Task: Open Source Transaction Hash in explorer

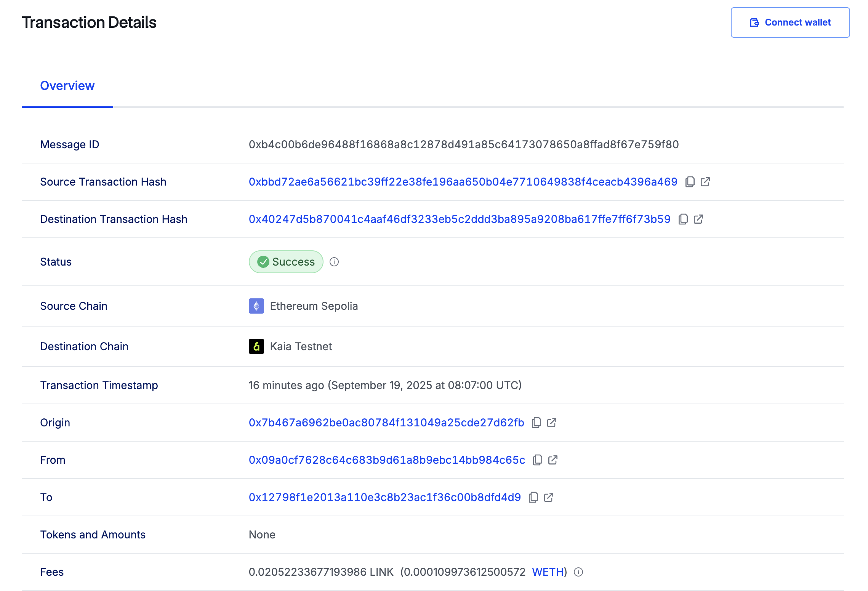Action: click(705, 182)
